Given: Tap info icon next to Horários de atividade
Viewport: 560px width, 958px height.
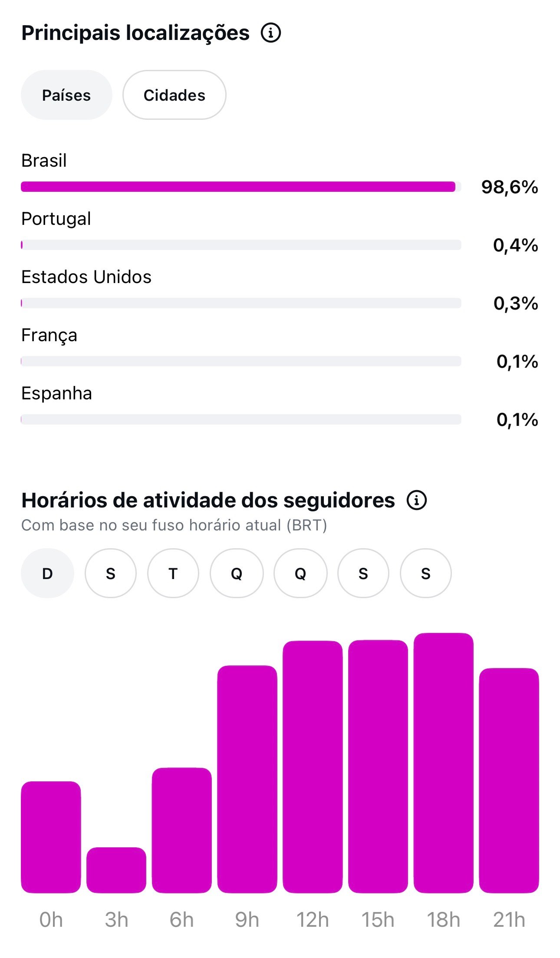Looking at the screenshot, I should coord(417,500).
